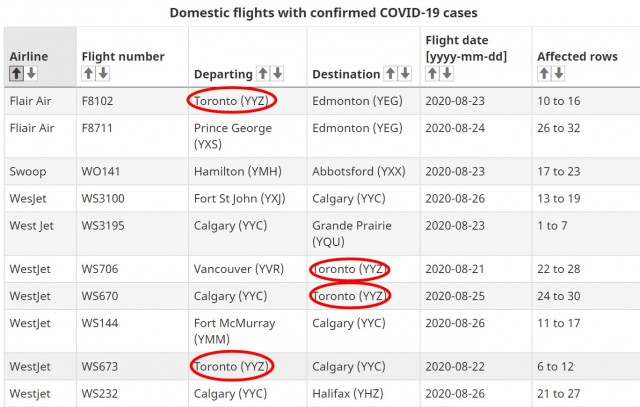The image size is (640, 407).
Task: Sort Airline column descending
Action: click(x=31, y=73)
